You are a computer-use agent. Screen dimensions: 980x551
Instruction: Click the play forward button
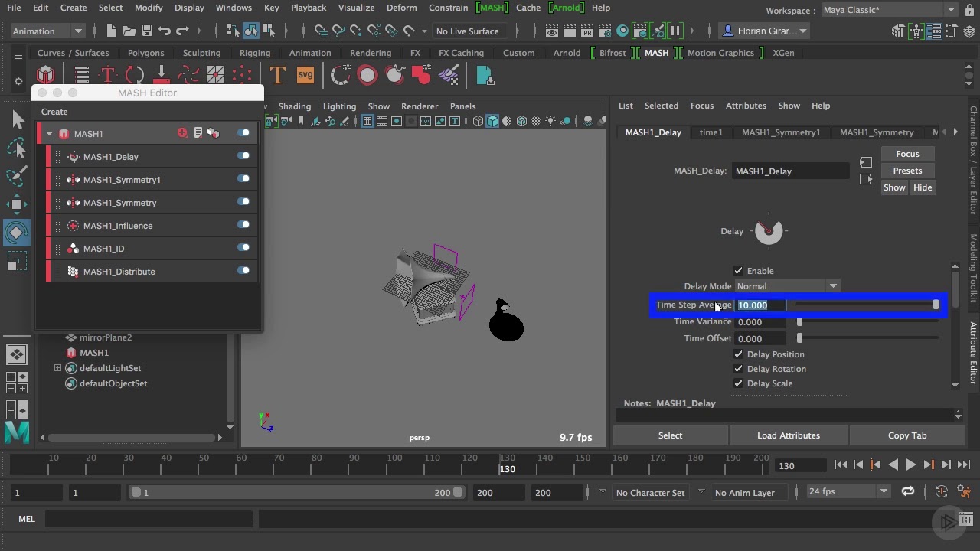tap(910, 465)
